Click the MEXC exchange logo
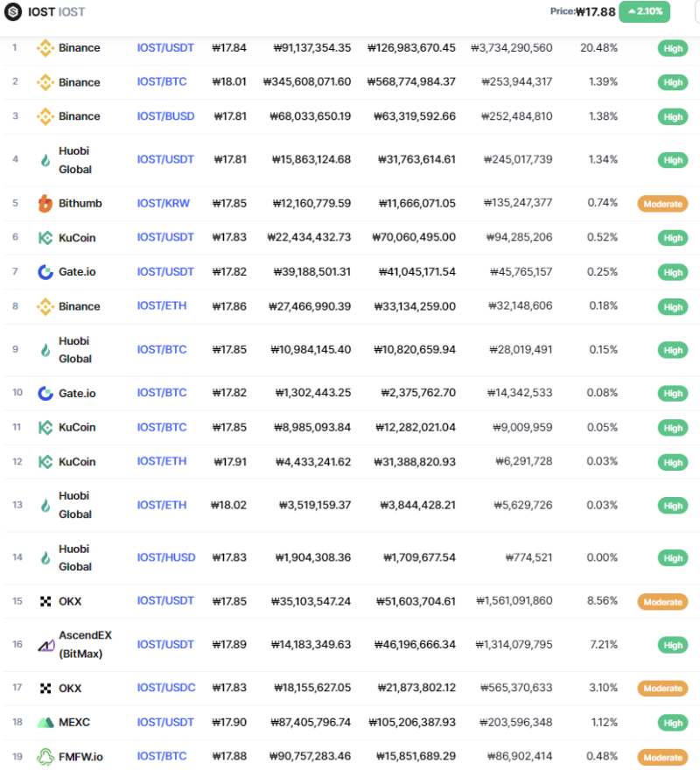This screenshot has height=770, width=700. coord(45,723)
